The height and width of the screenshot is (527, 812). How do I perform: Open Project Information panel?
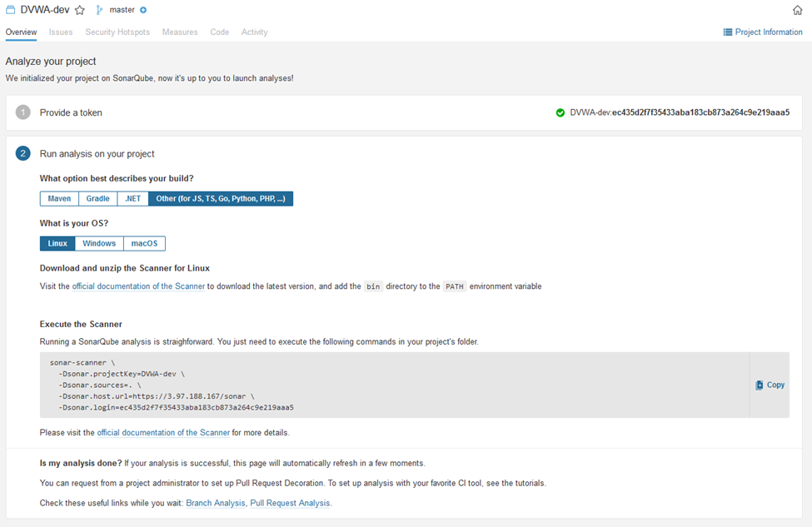pyautogui.click(x=762, y=32)
